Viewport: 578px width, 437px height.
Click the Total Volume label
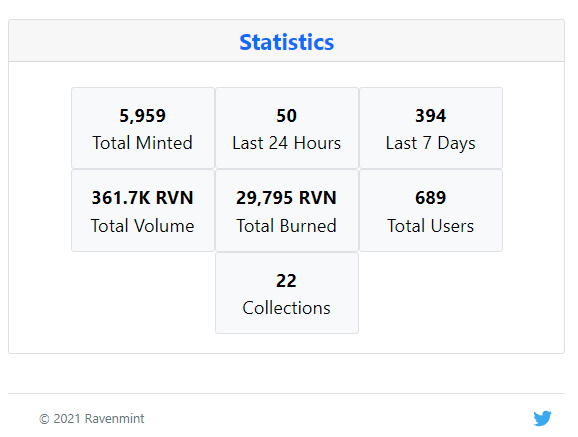coord(142,226)
